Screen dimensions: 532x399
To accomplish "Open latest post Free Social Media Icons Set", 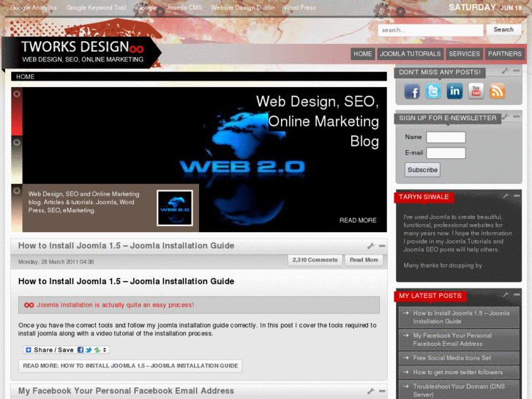I will [459, 358].
